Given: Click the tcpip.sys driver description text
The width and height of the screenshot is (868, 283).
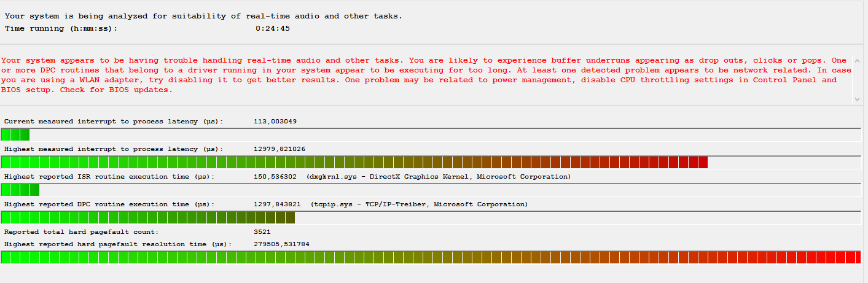Looking at the screenshot, I should click(x=419, y=204).
